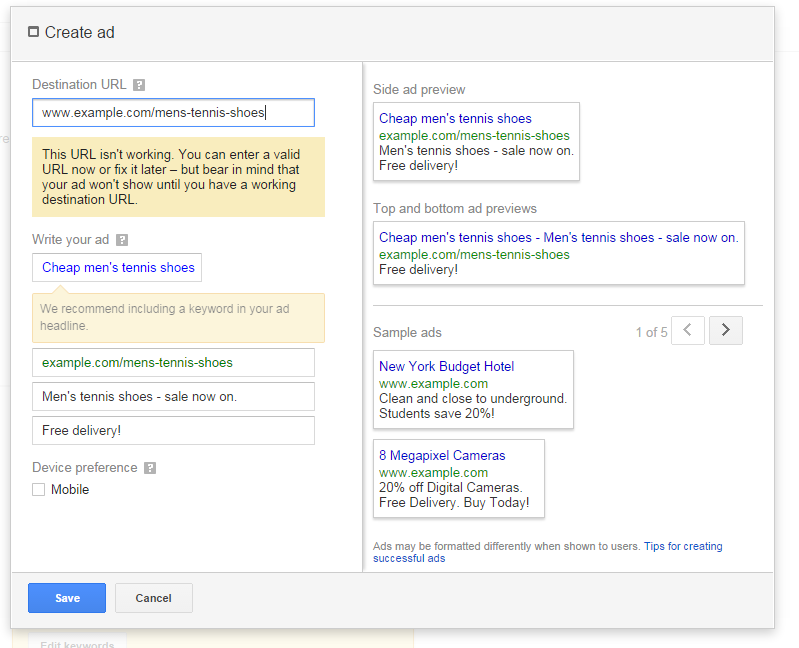Select the New York Budget Hotel sample ad
The image size is (799, 648).
(473, 390)
